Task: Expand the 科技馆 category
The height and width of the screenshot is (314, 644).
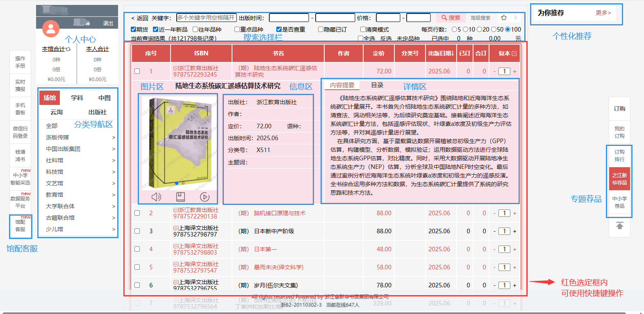Action: 114,172
